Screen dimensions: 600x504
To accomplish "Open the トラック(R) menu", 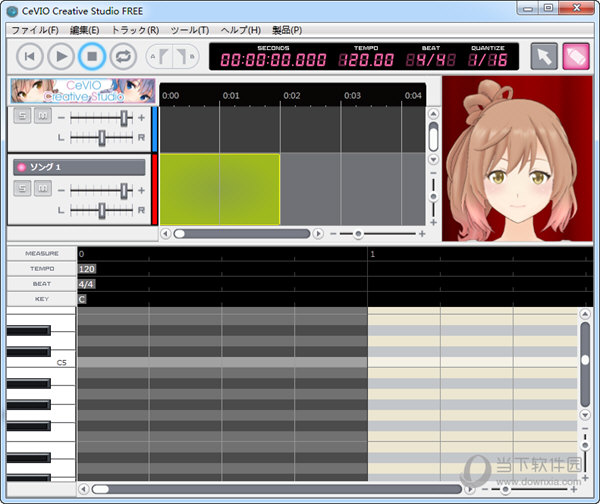I will tap(135, 30).
